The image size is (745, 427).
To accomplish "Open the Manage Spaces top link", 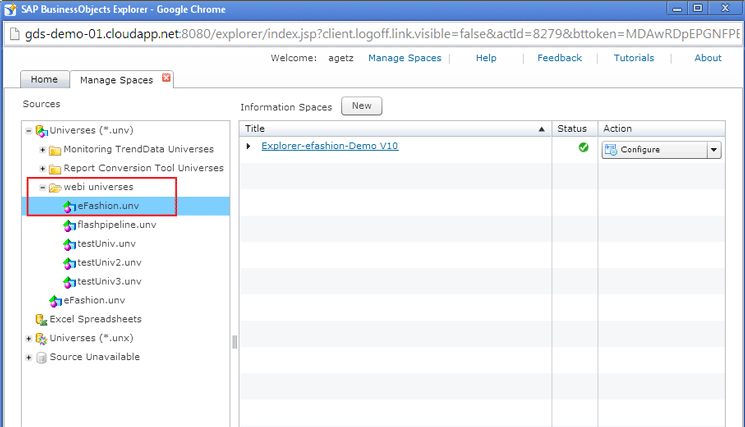I will pyautogui.click(x=404, y=58).
